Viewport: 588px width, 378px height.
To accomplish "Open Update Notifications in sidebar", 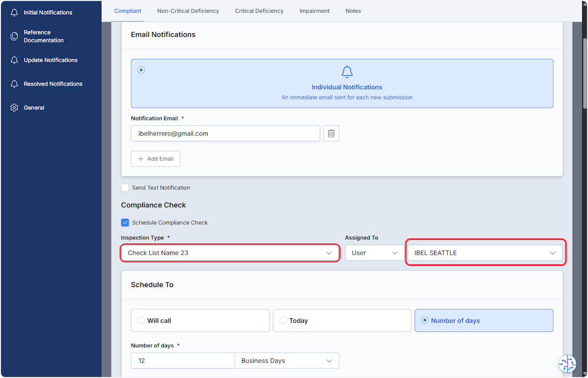I will coord(51,60).
